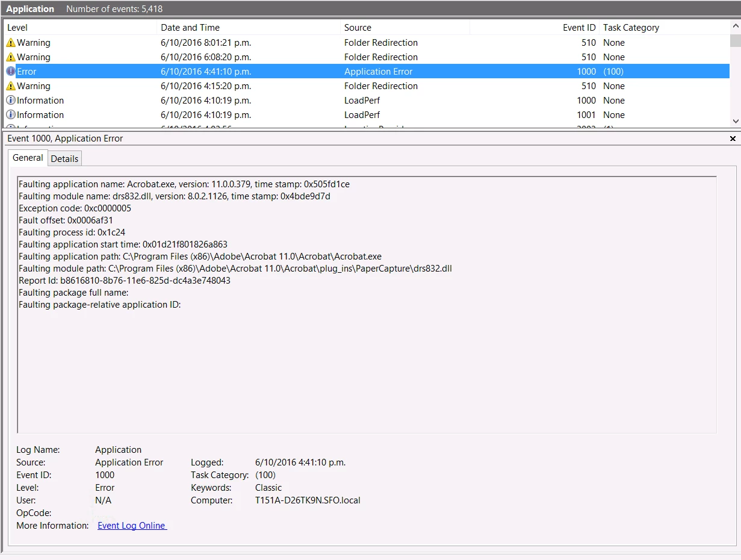Click the Source value 'Application Error' in details
The image size is (741, 560).
coord(129,462)
